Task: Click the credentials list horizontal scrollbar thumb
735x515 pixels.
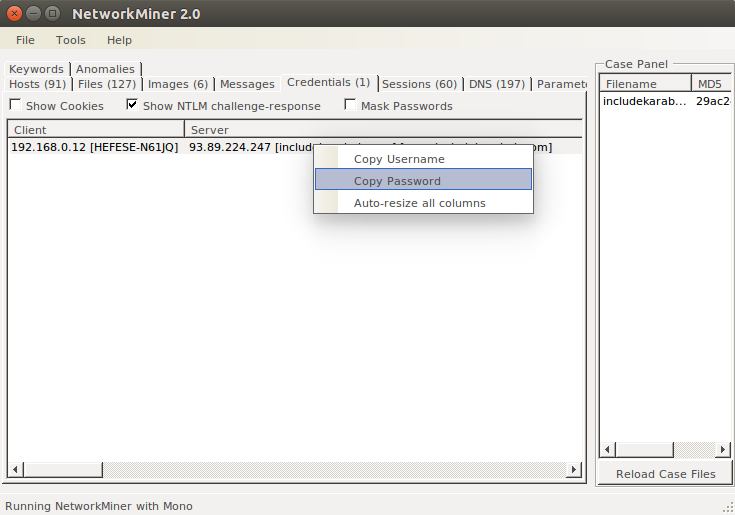Action: [x=63, y=469]
